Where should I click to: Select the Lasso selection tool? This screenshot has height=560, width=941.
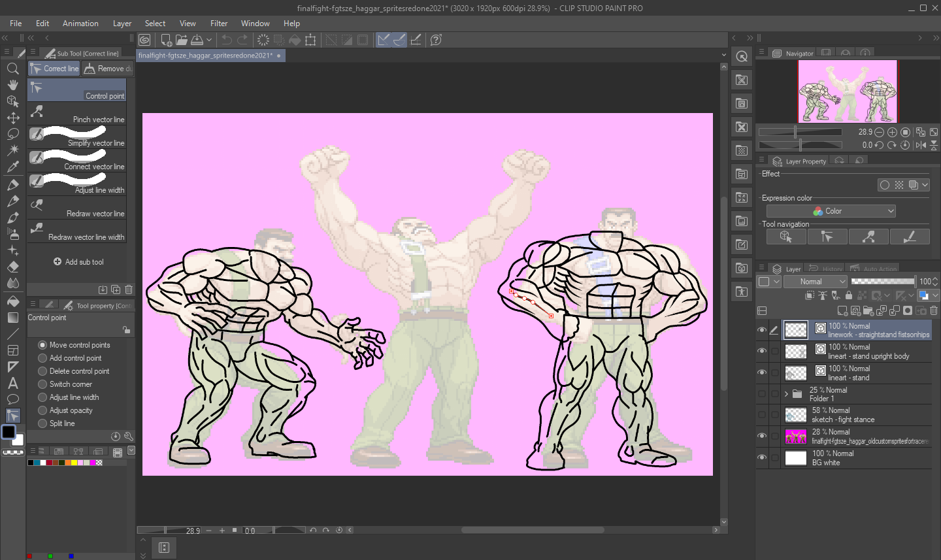(x=12, y=134)
